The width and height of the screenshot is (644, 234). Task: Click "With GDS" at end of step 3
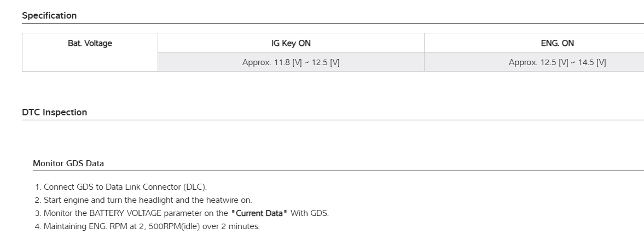coord(310,213)
